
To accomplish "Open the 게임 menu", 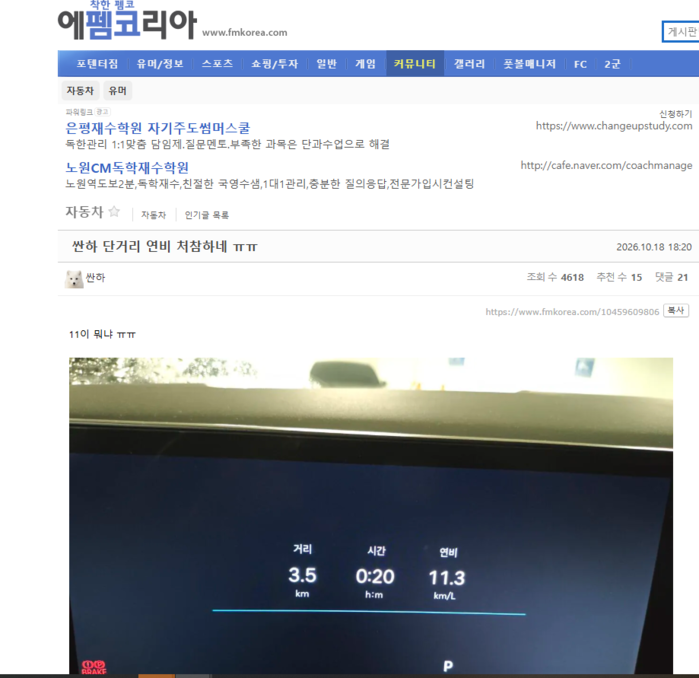I will click(x=365, y=64).
